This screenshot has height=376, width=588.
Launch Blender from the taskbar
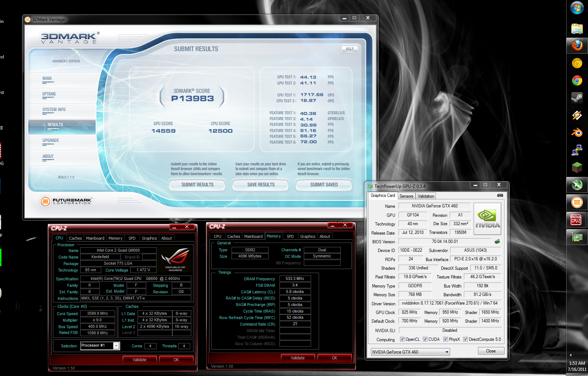577,133
